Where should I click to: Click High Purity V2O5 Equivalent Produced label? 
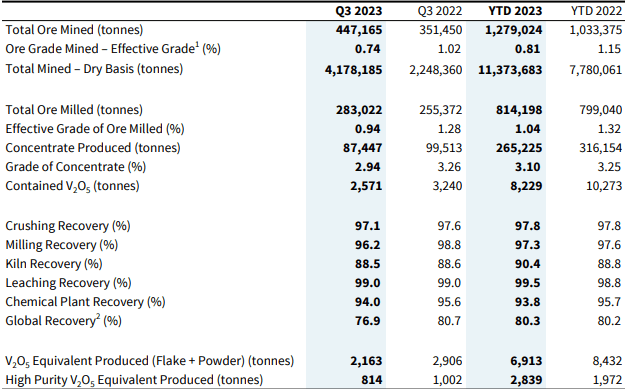pos(134,380)
